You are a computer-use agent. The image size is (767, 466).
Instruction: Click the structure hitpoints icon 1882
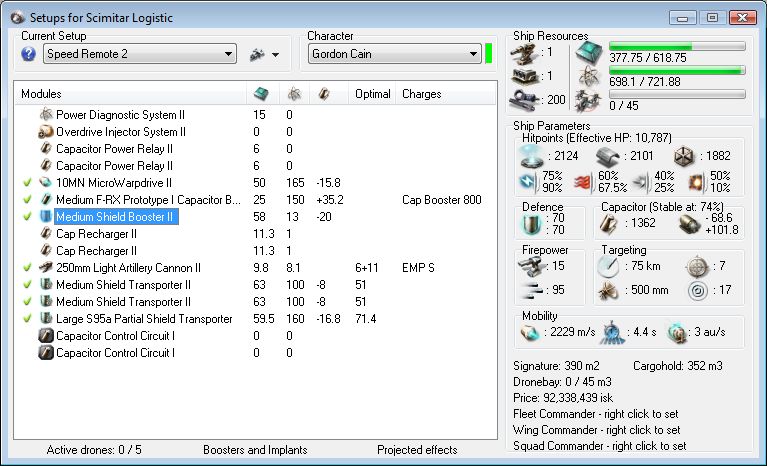tap(684, 156)
